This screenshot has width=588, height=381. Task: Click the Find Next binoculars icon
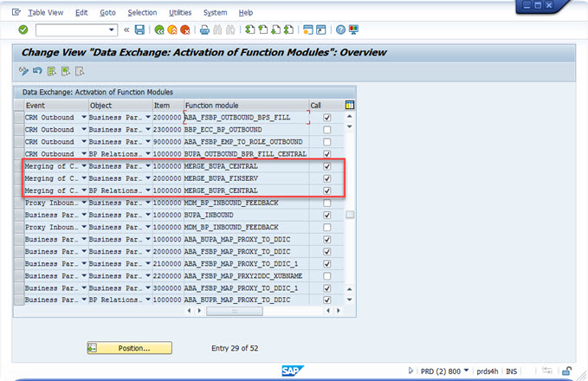click(230, 29)
